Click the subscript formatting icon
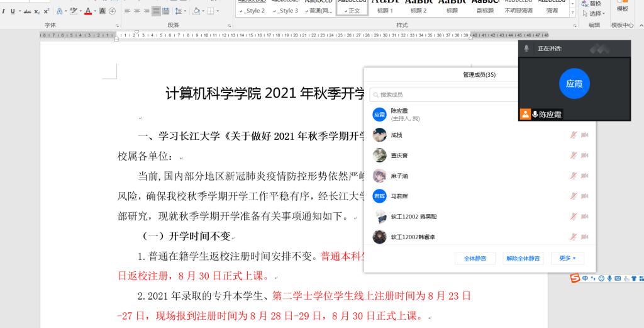This screenshot has height=328, width=644. pyautogui.click(x=37, y=11)
